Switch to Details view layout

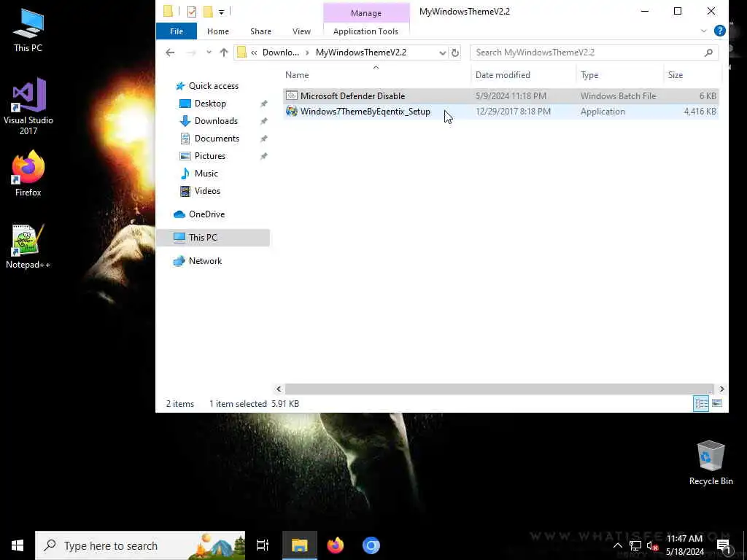click(x=701, y=404)
